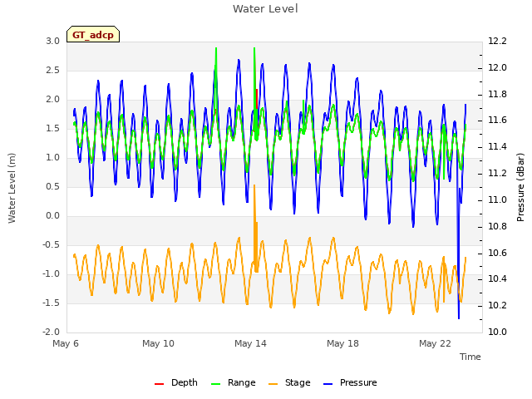This screenshot has height=399, width=532.
Task: Toggle the Depth legend entry
Action: coord(175,382)
